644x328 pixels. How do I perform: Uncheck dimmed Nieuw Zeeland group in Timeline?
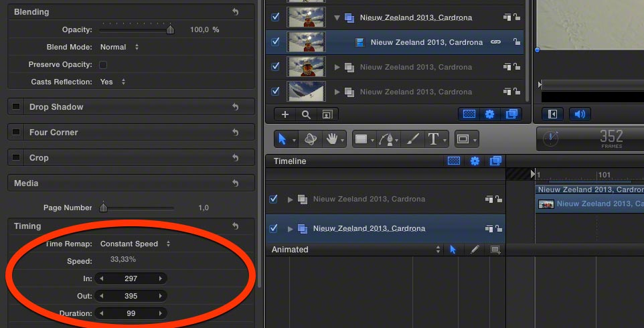[273, 199]
